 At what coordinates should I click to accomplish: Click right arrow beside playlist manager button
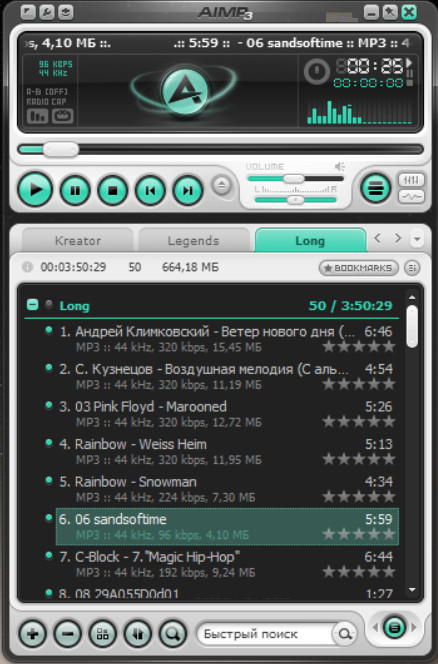click(x=415, y=627)
